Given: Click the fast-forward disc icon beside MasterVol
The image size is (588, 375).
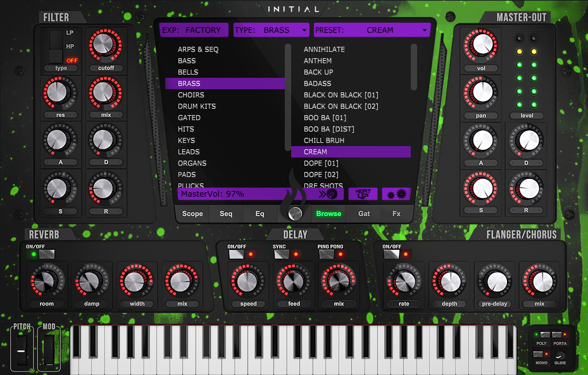Looking at the screenshot, I should 328,194.
